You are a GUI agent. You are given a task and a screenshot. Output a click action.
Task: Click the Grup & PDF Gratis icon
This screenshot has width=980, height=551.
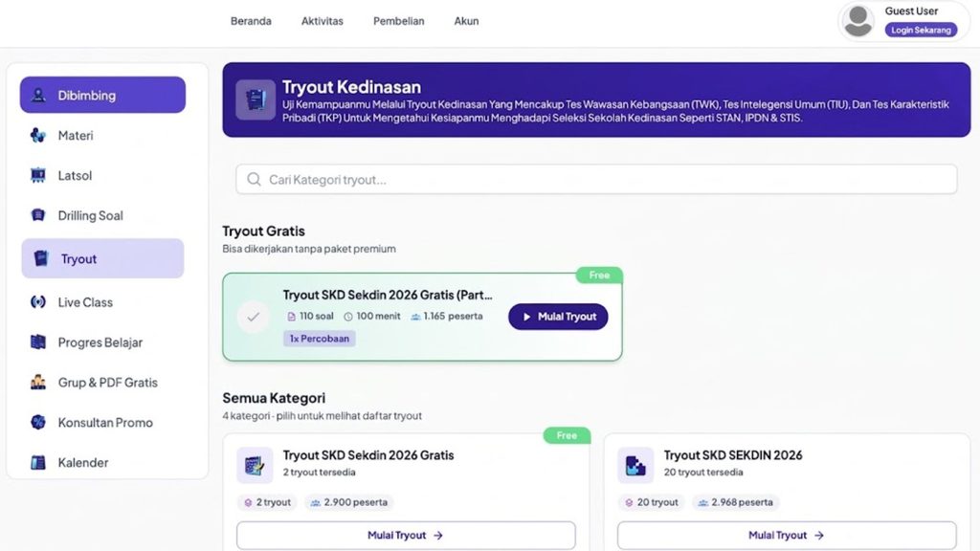38,382
